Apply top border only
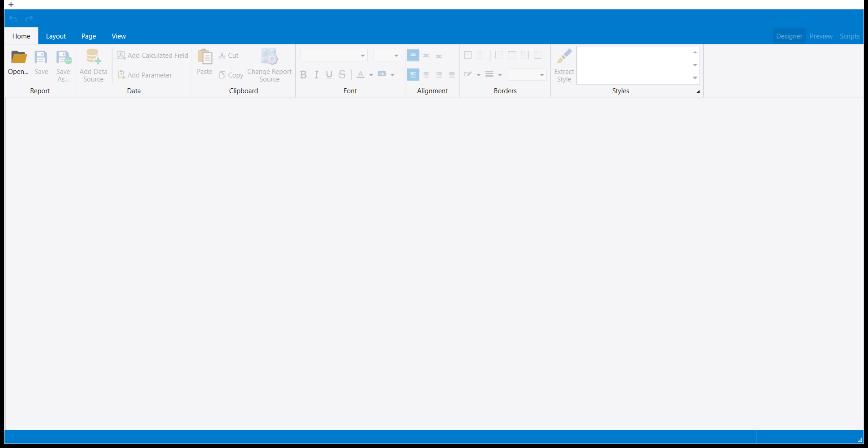The height and width of the screenshot is (448, 868). pyautogui.click(x=512, y=55)
